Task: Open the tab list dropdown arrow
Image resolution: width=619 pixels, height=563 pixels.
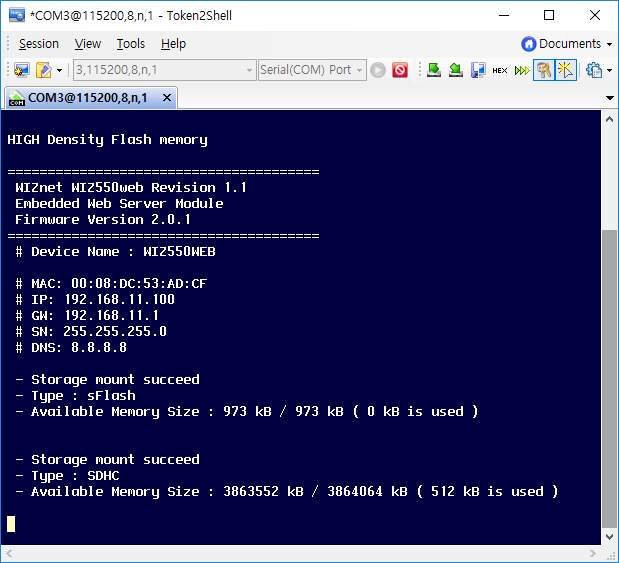Action: click(610, 98)
